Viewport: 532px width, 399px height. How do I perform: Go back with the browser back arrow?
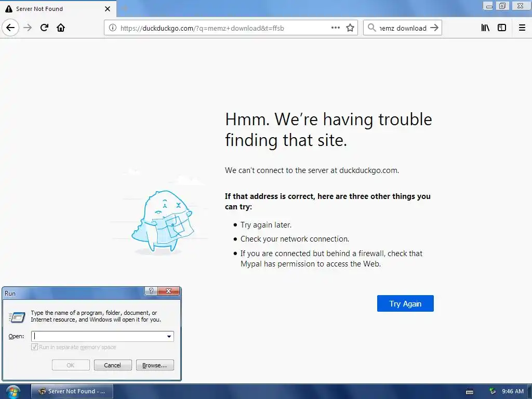[x=10, y=28]
